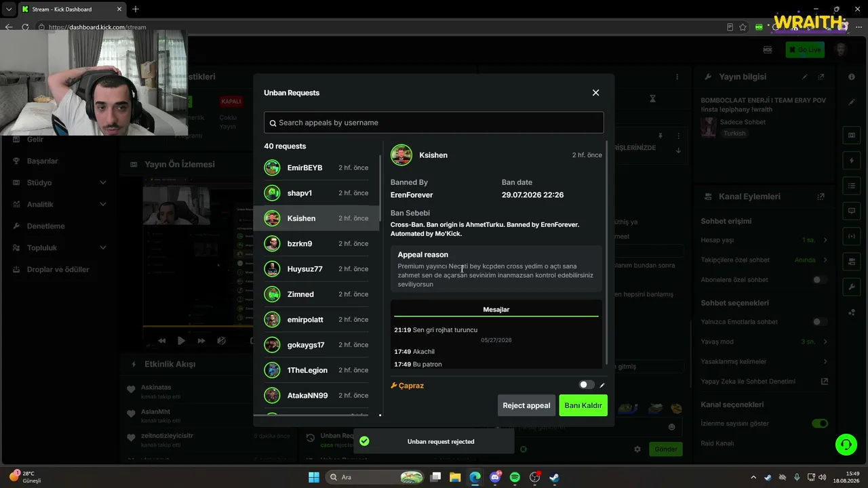Image resolution: width=868 pixels, height=488 pixels.
Task: Click pencil icon in right sidebar
Action: pos(852,102)
